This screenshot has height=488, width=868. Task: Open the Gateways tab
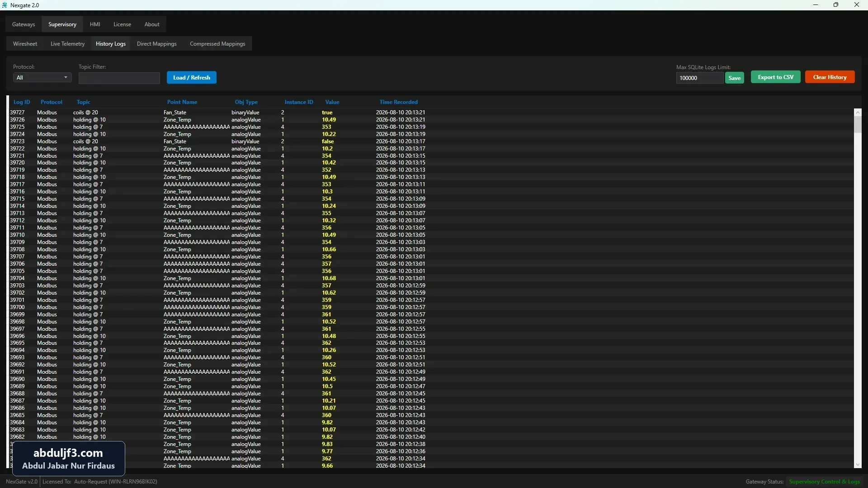(x=24, y=24)
